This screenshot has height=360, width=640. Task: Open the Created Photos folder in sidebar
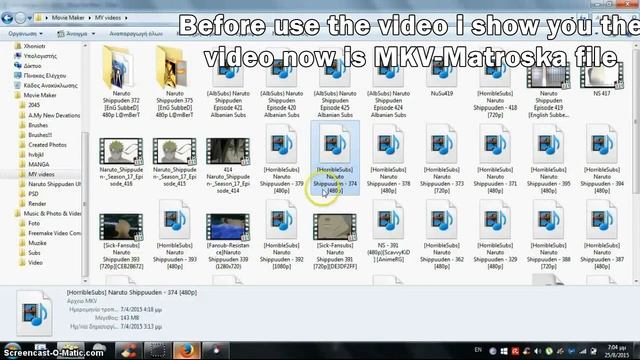[43, 144]
